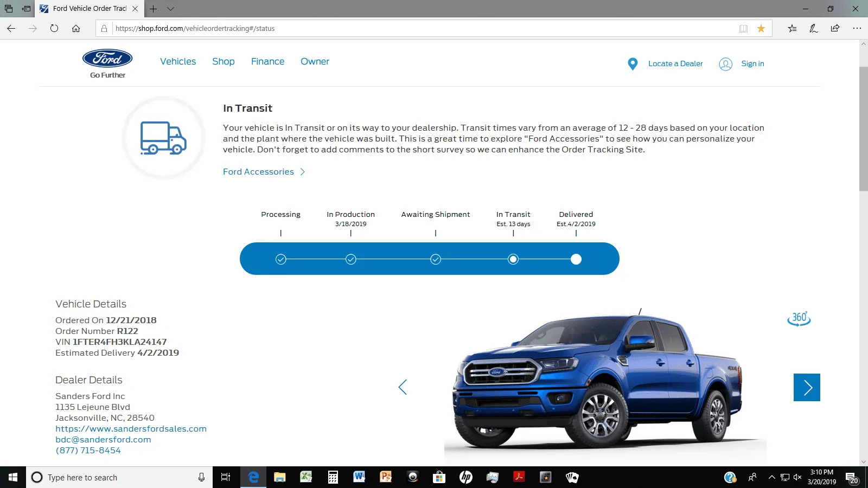Viewport: 868px width, 488px height.
Task: Show tabs you've set aside
Action: point(9,9)
